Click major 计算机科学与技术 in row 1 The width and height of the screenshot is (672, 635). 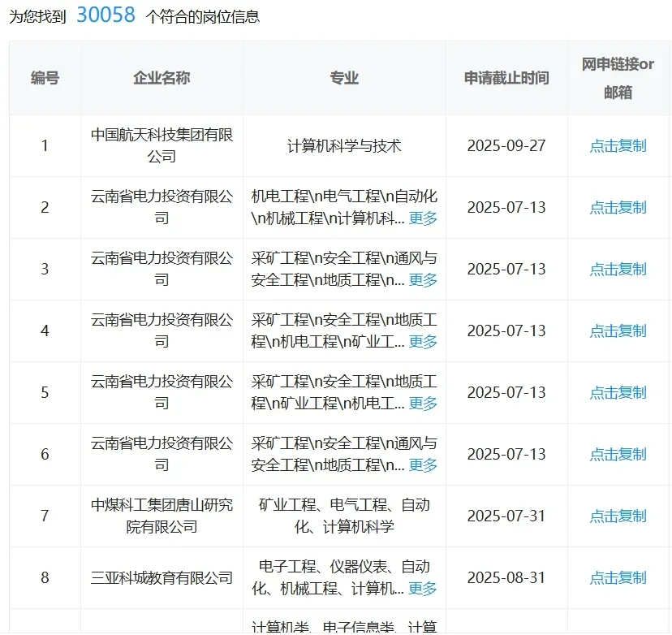click(x=344, y=146)
